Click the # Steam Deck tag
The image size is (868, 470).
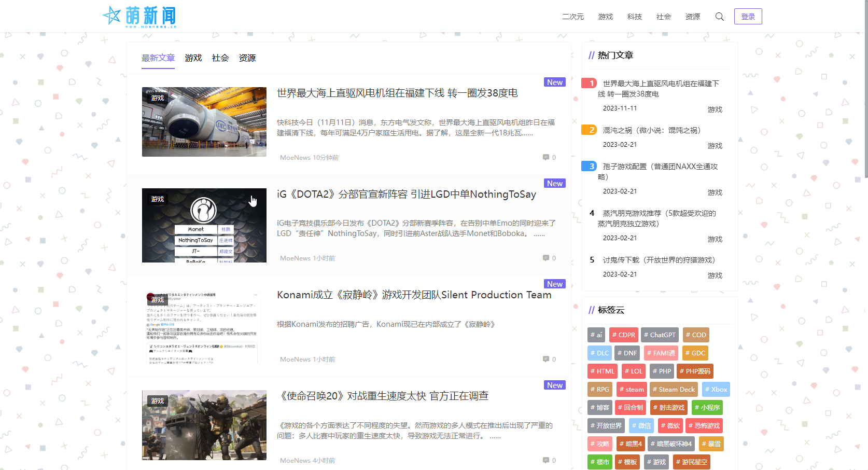[x=674, y=390]
